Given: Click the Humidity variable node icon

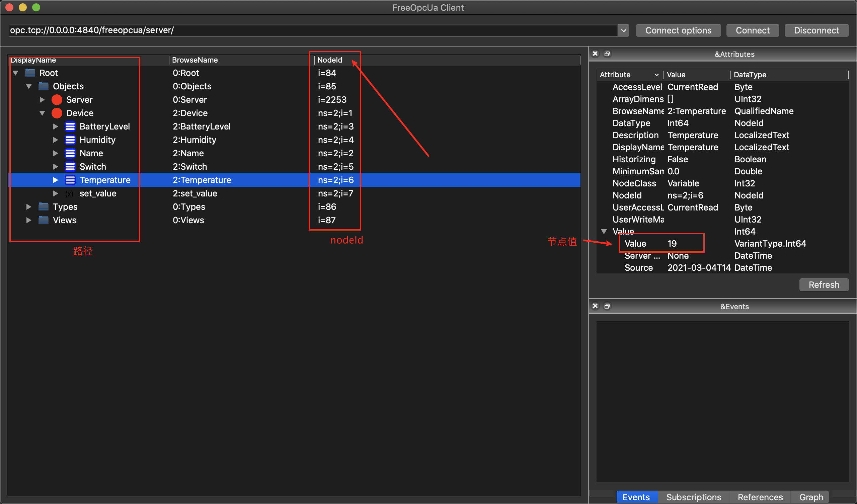Looking at the screenshot, I should [70, 140].
